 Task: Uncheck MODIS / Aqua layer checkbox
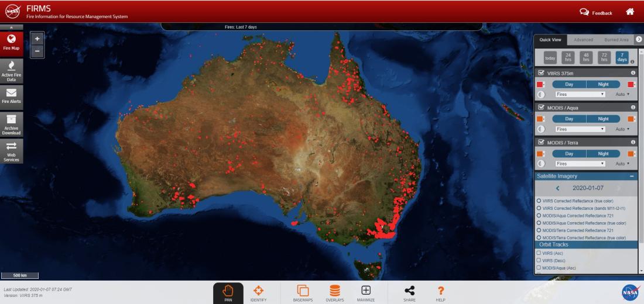[541, 108]
